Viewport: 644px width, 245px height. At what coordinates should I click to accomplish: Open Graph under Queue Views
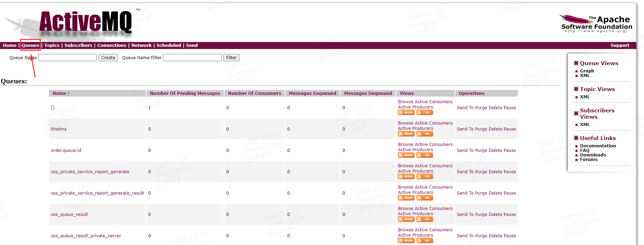coord(587,71)
